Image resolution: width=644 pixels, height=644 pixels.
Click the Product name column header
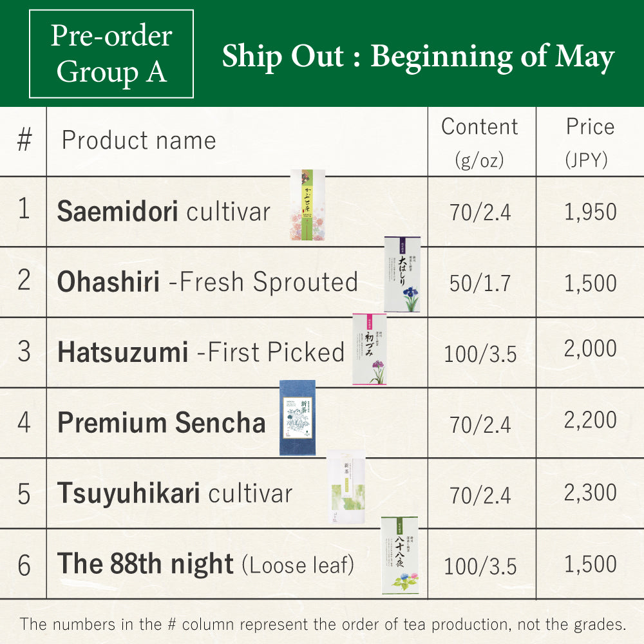(x=138, y=140)
